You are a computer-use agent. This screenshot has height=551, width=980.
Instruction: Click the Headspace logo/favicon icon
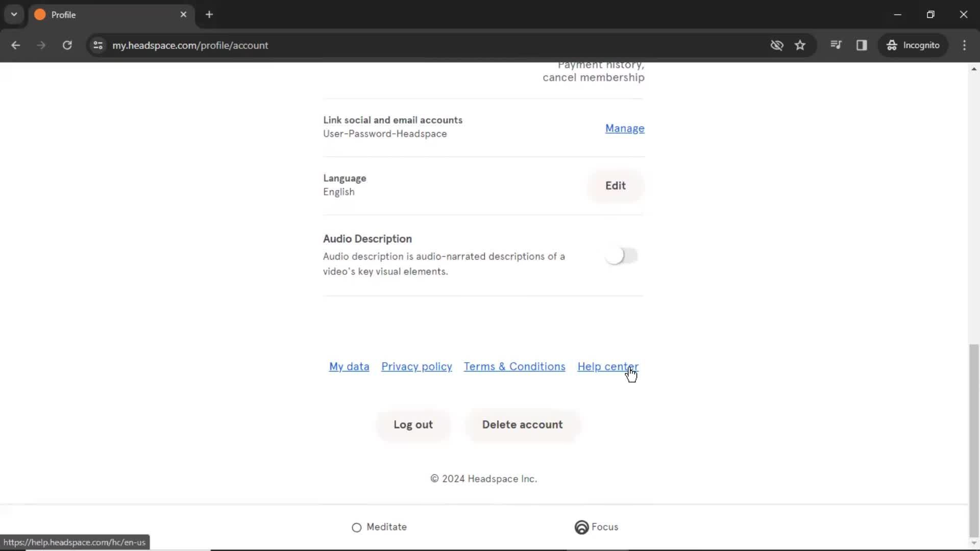40,14
